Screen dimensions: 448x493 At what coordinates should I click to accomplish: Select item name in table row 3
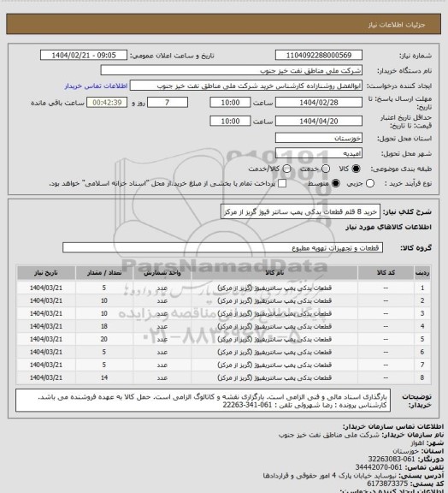(274, 314)
